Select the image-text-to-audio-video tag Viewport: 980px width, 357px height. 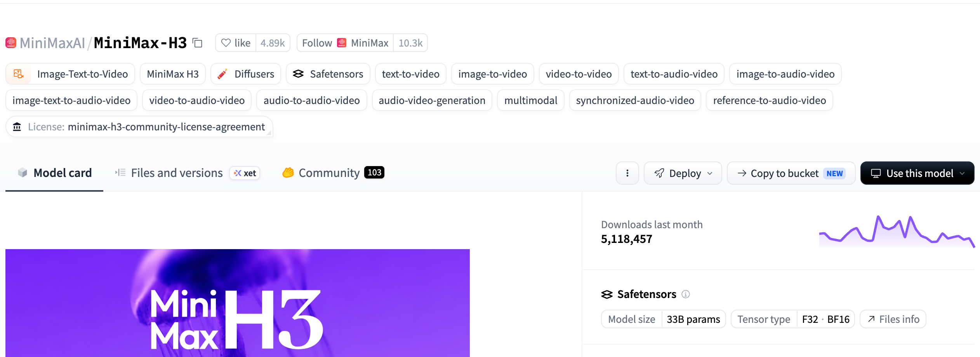(71, 100)
